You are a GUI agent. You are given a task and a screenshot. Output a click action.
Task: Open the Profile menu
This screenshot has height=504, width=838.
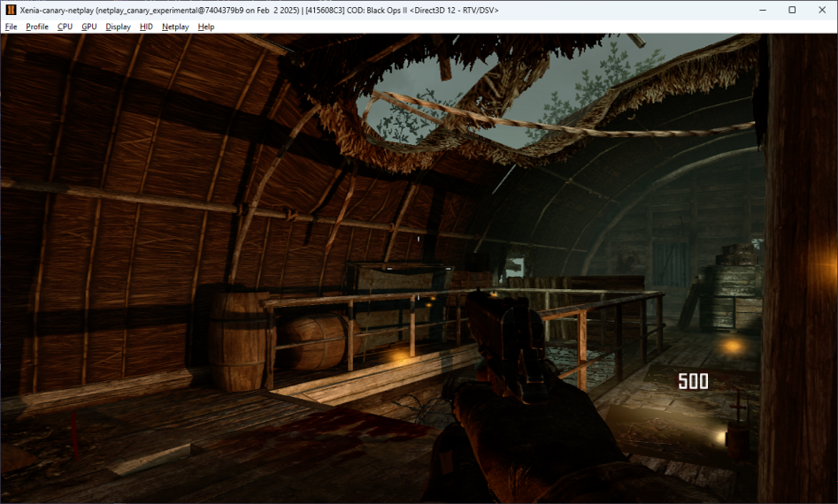tap(37, 27)
